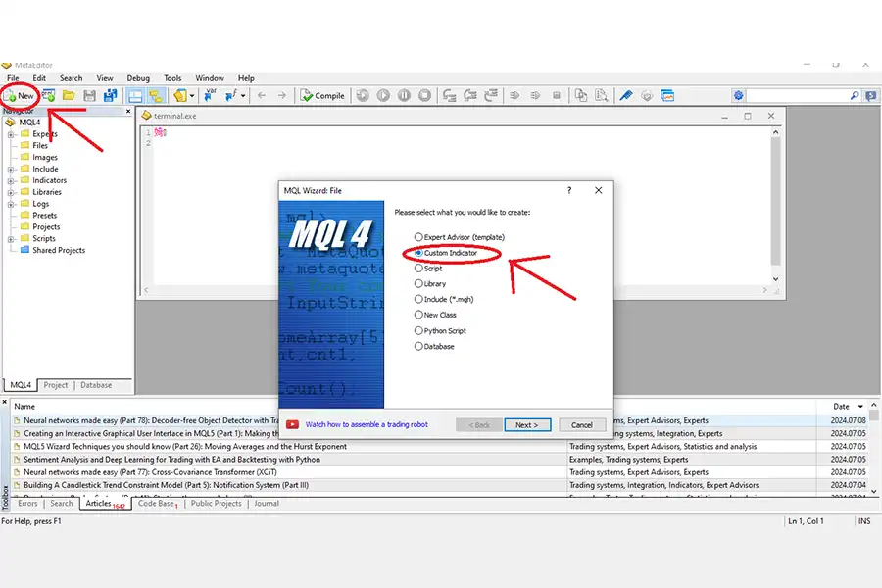Go back with the left arrow icon
882x588 pixels.
pos(262,96)
